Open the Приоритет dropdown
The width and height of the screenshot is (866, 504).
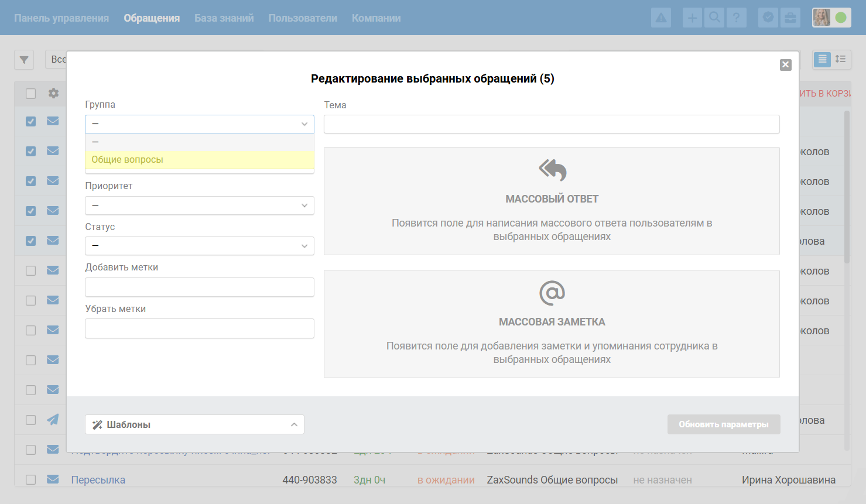click(x=199, y=205)
